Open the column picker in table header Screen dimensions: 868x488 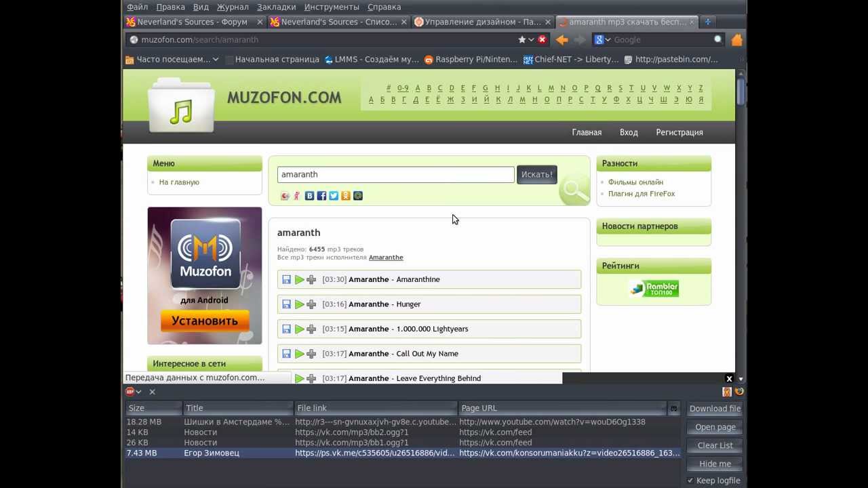(x=673, y=409)
